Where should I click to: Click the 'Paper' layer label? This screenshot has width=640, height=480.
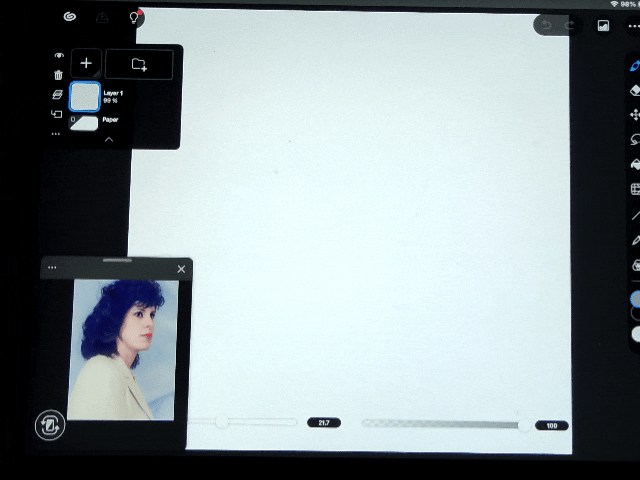(110, 120)
